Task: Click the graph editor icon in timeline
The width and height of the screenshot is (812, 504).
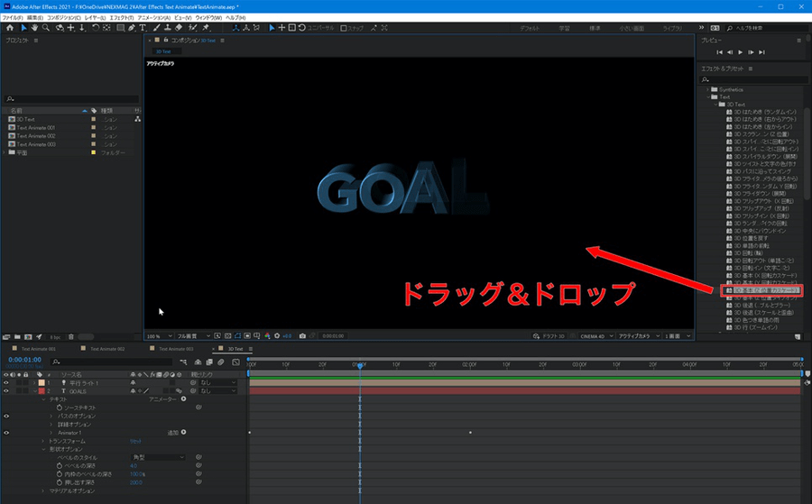Action: coord(235,362)
